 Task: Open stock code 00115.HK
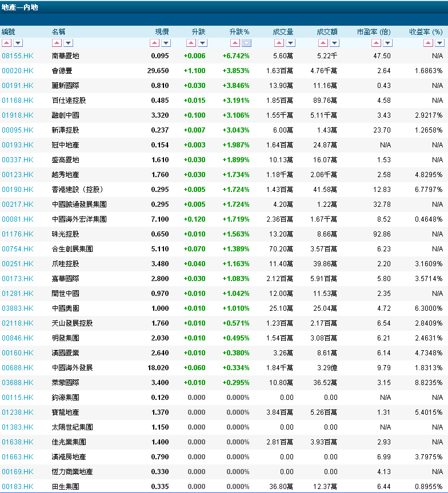(18, 398)
